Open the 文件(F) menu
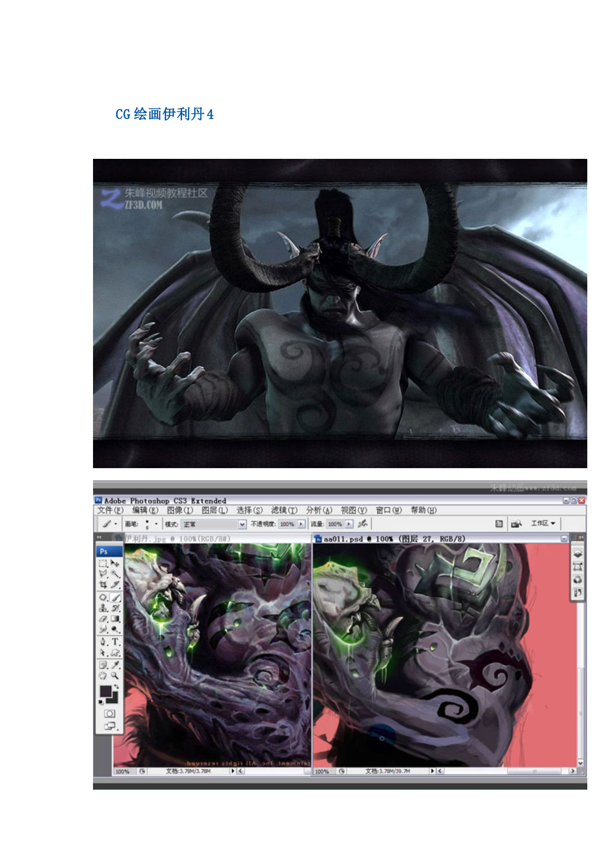This screenshot has height=868, width=614. point(110,510)
